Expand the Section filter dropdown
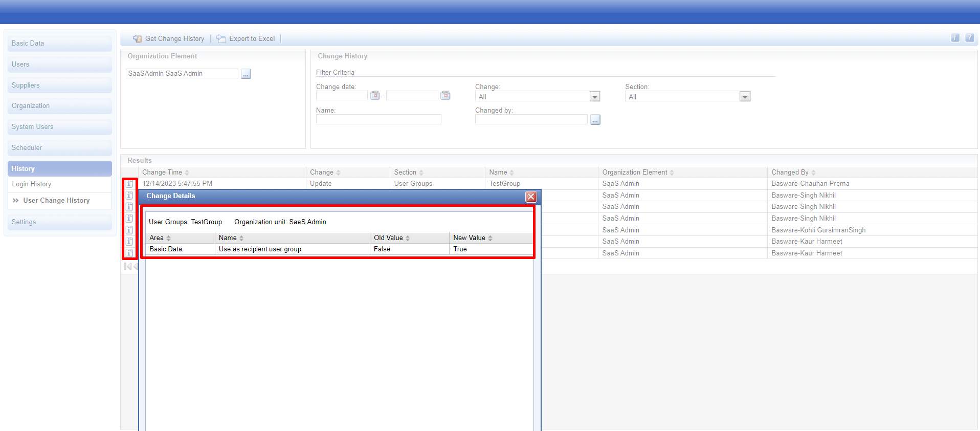The width and height of the screenshot is (980, 431). (745, 97)
